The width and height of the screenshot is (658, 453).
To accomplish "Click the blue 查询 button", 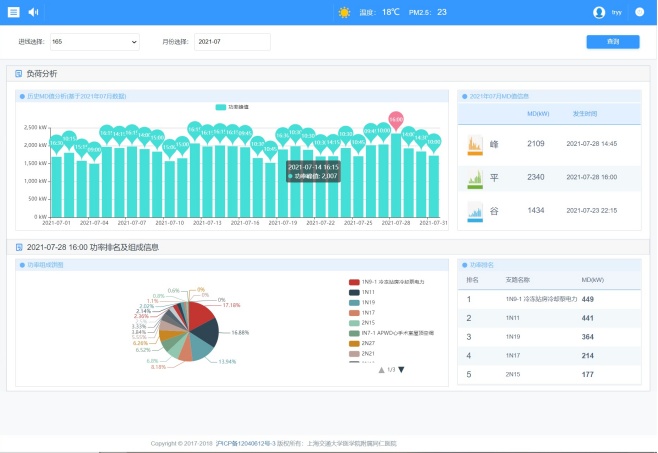I will click(x=612, y=42).
